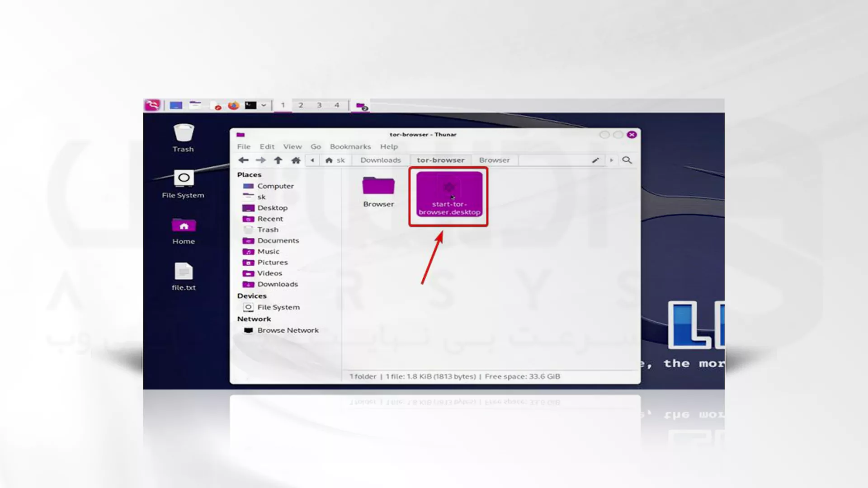868x488 pixels.
Task: Select Pictures in Places sidebar
Action: [x=265, y=262]
